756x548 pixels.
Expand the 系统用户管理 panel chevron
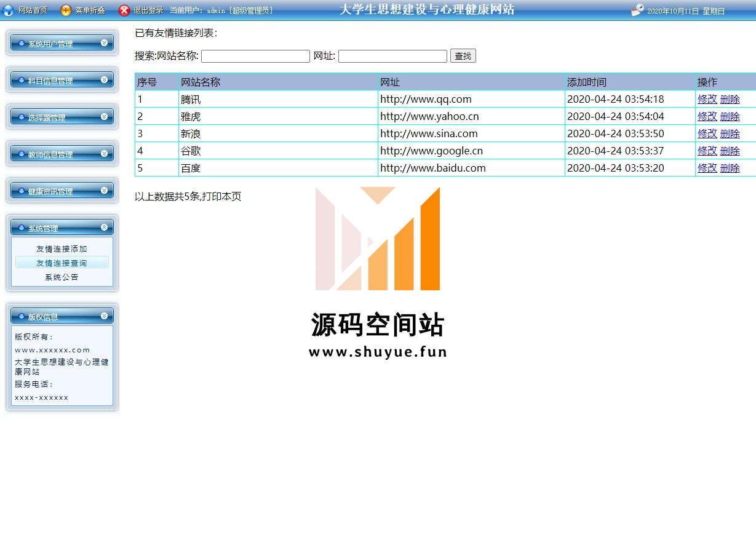coord(104,43)
